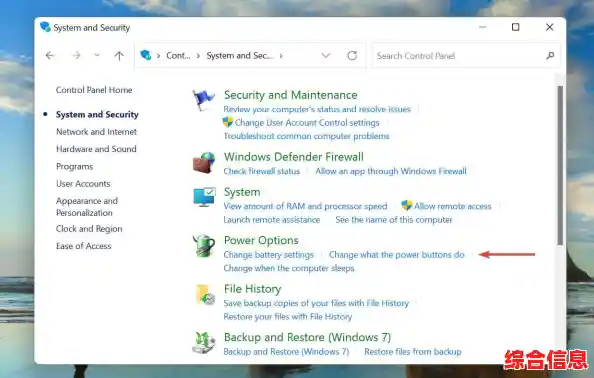Click the Search Control Panel field
This screenshot has width=594, height=378.
click(x=466, y=56)
